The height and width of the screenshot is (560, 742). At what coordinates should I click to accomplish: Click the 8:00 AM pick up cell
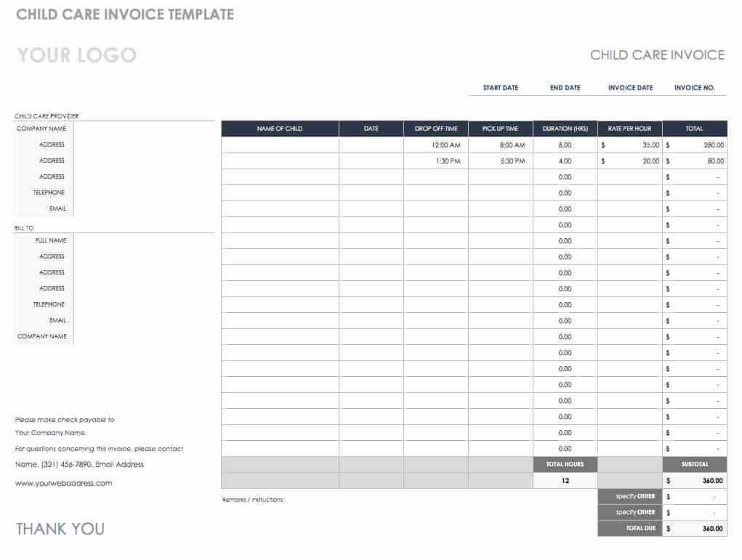[x=500, y=145]
